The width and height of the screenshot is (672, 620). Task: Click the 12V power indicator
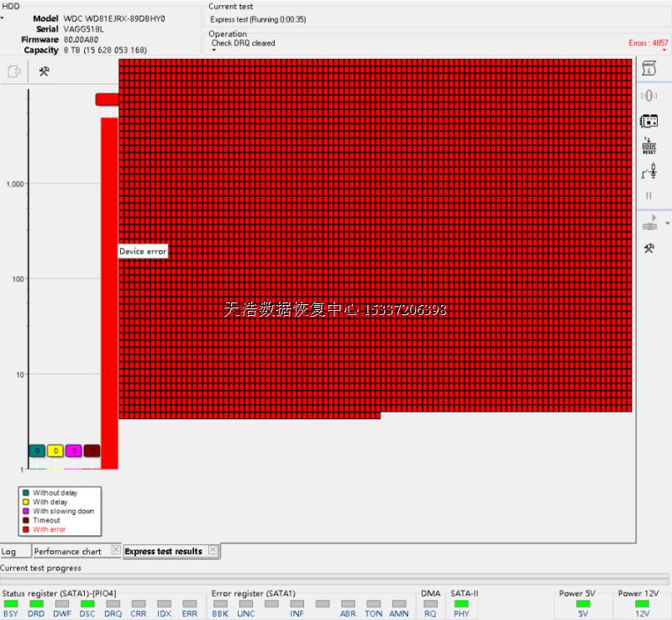pyautogui.click(x=642, y=603)
